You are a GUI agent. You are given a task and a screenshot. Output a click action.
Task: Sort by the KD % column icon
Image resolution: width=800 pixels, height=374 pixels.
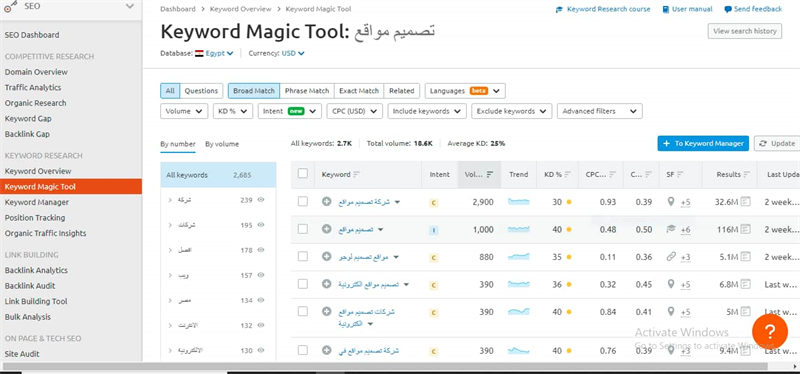tap(567, 174)
